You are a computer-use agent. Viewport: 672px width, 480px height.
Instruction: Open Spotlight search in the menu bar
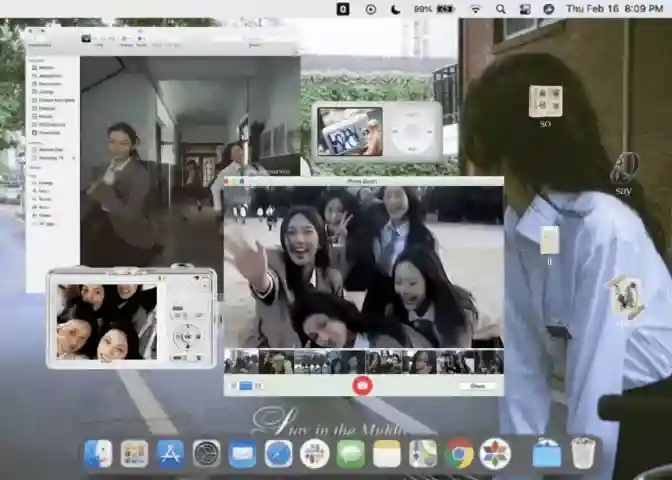tap(500, 9)
